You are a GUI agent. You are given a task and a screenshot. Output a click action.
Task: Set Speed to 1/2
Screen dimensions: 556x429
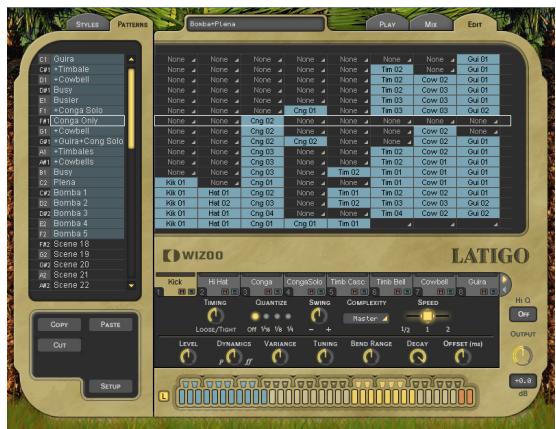click(405, 329)
